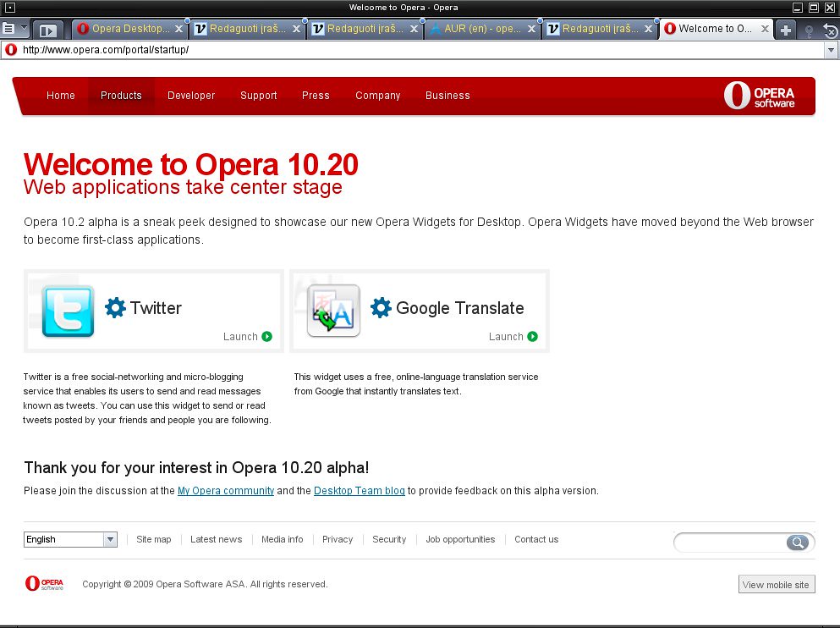
Task: Open the Company navigation item
Action: click(x=377, y=96)
